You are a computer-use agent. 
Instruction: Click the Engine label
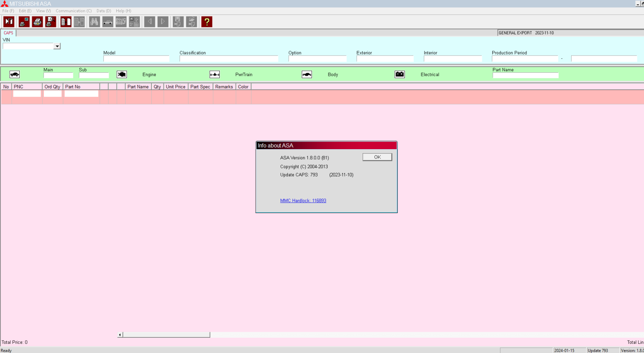click(149, 75)
